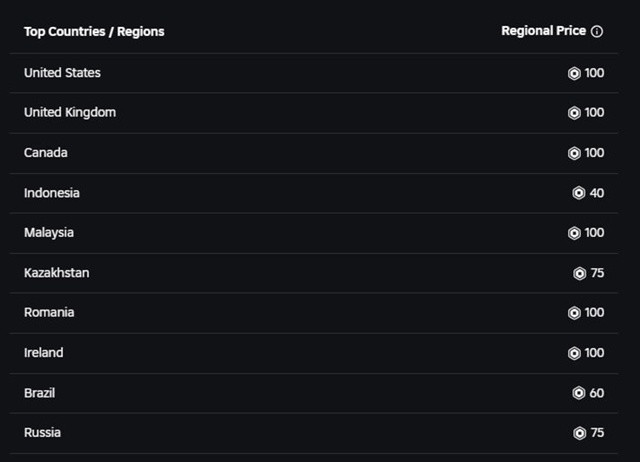Select the Ireland country name
This screenshot has height=462, width=640.
(x=43, y=353)
